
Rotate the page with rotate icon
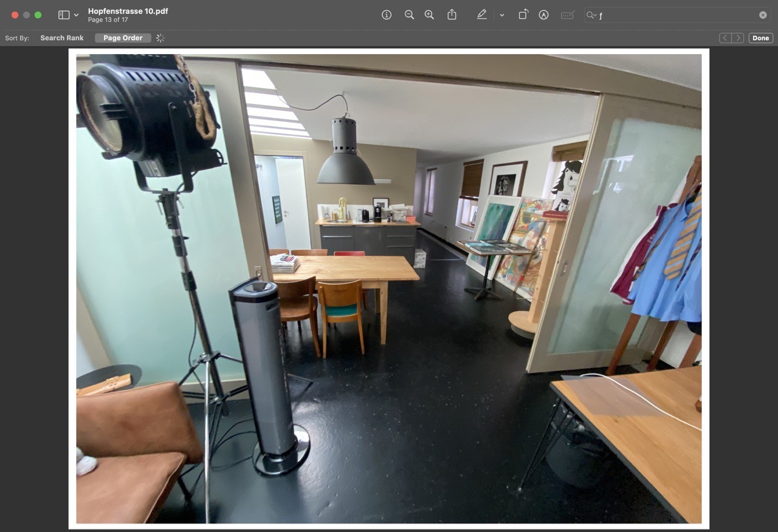click(523, 15)
